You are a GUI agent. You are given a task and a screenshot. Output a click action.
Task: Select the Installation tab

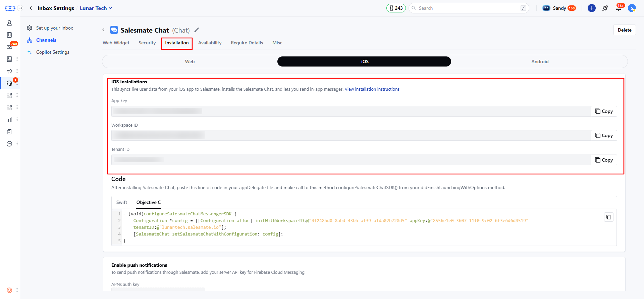pyautogui.click(x=177, y=43)
